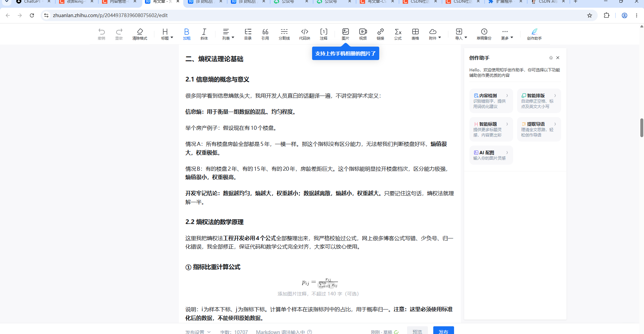Click heading 二、熵权法理论基础
644x334 pixels.
tap(214, 59)
